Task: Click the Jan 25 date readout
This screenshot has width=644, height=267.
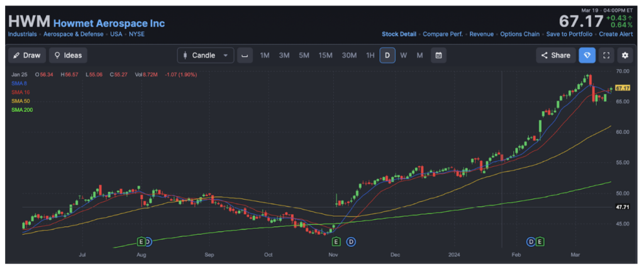Action: tap(19, 75)
